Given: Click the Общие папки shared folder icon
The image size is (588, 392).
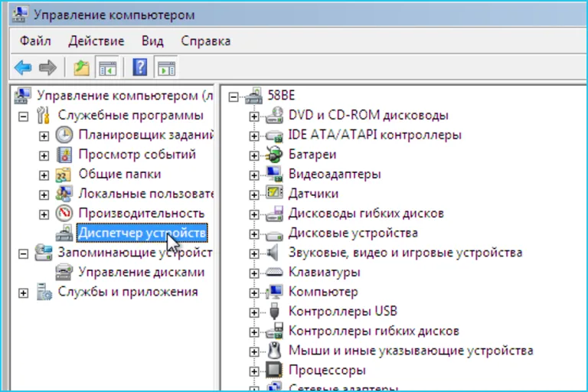Looking at the screenshot, I should tap(64, 175).
